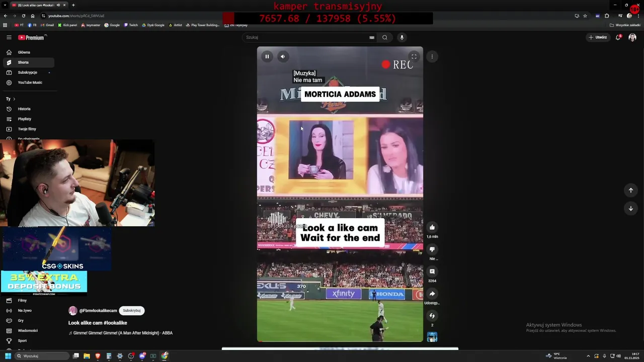Subscribe with the Subskrybuj button
Screen dimensions: 644x362
click(132, 311)
